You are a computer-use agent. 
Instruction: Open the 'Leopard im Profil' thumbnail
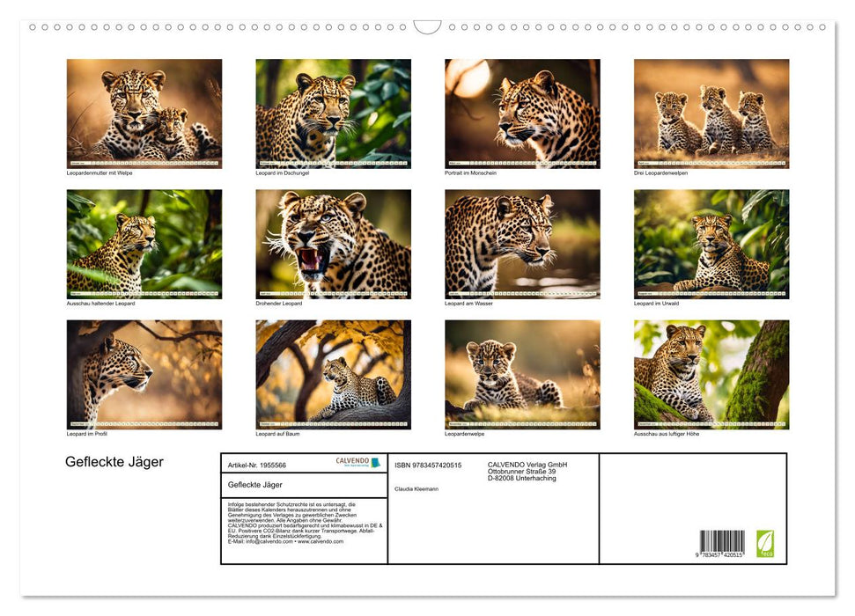(x=144, y=374)
